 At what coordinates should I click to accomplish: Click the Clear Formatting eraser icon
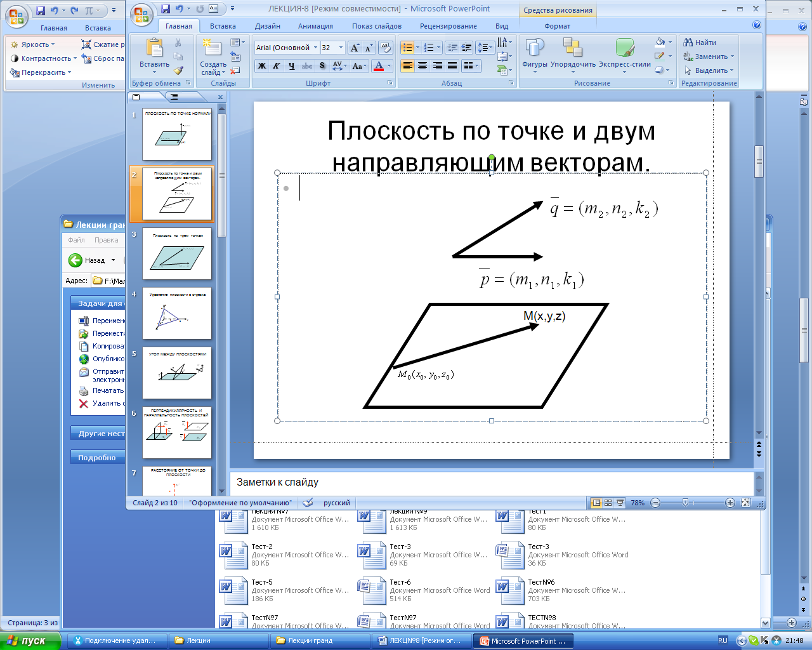click(386, 48)
